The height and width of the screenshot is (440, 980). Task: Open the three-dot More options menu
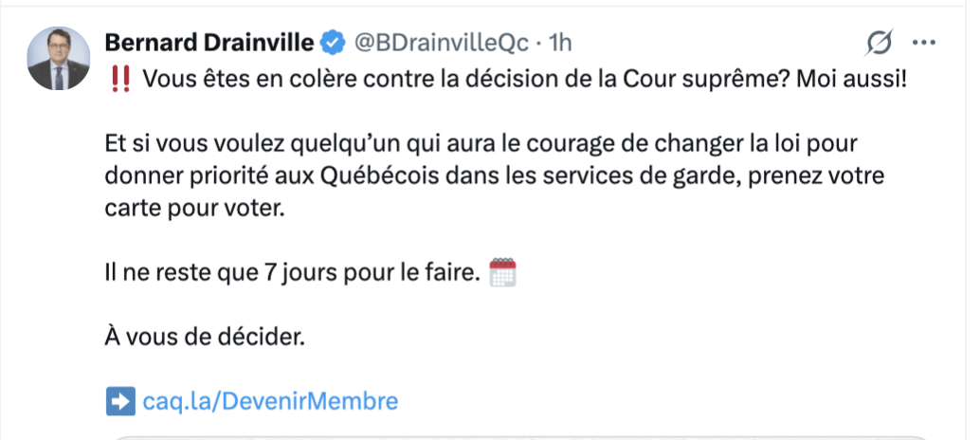click(923, 44)
